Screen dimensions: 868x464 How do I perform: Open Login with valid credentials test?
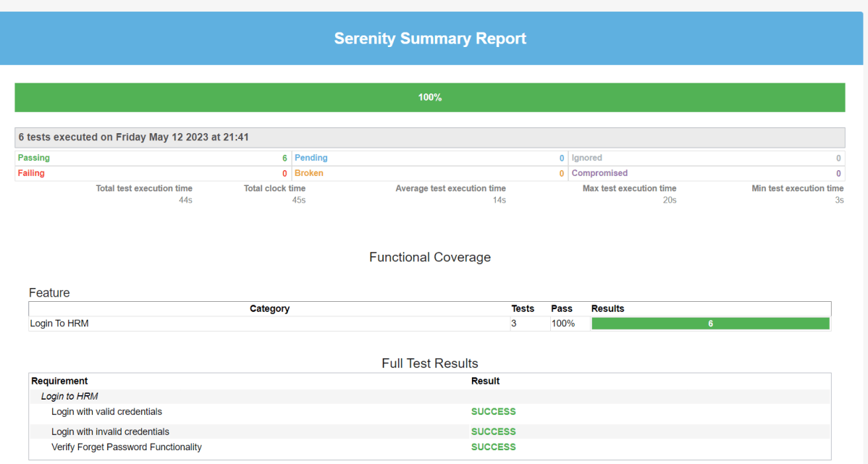tap(106, 412)
